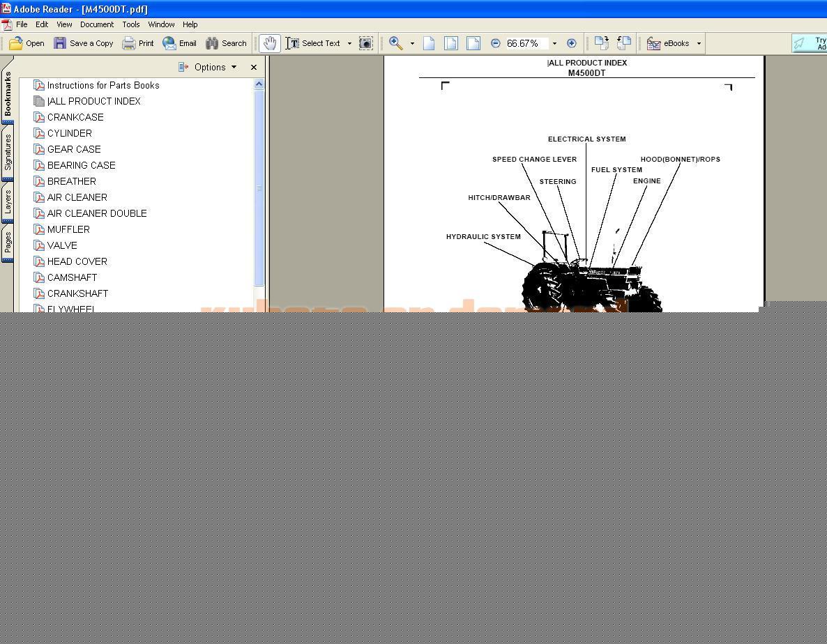
Task: Open the CRANKSHAFT bookmark
Action: 70,293
